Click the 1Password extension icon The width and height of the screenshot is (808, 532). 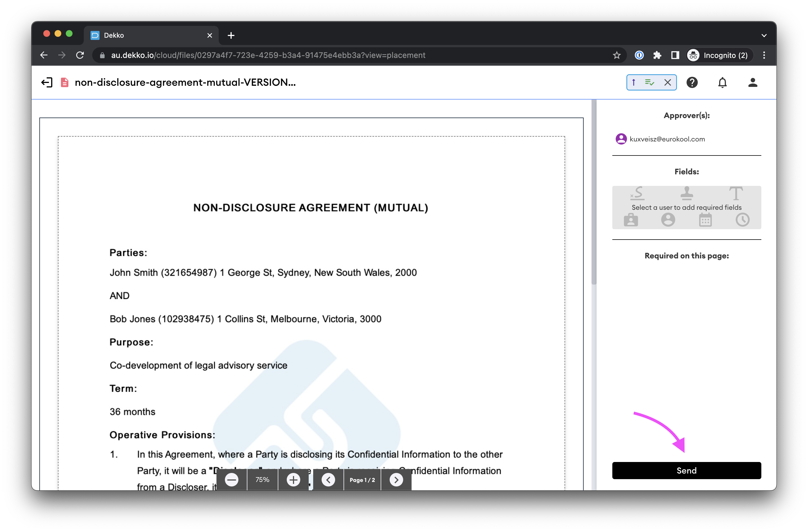pyautogui.click(x=639, y=55)
